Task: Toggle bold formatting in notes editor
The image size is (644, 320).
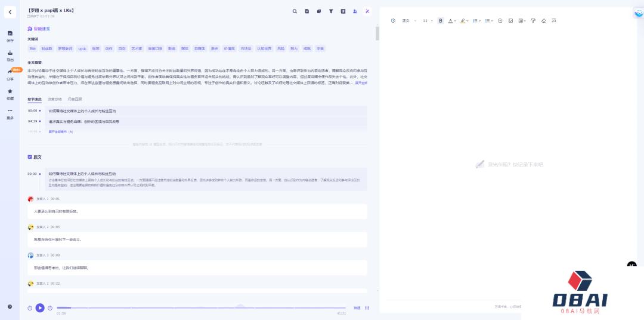Action: pyautogui.click(x=441, y=21)
